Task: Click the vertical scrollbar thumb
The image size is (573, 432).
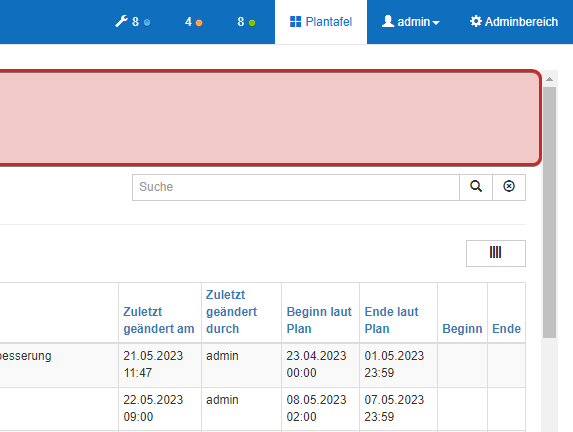Action: click(x=549, y=212)
